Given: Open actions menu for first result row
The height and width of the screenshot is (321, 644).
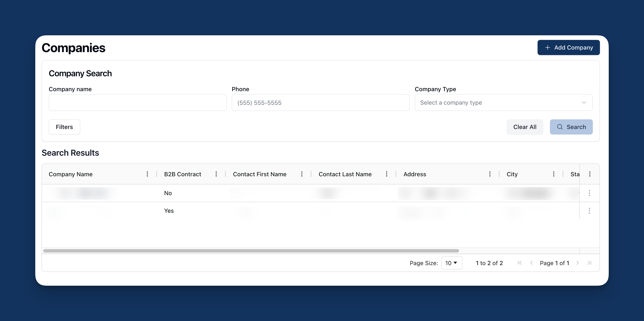Looking at the screenshot, I should click(x=589, y=193).
